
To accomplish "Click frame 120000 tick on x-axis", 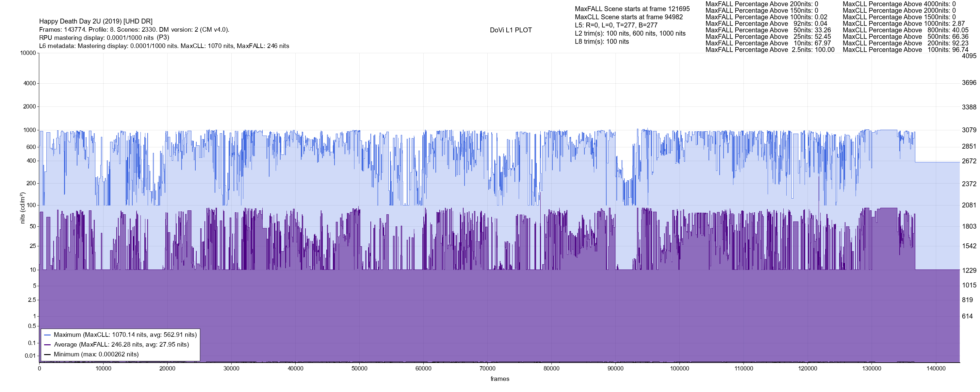I will 807,369.
